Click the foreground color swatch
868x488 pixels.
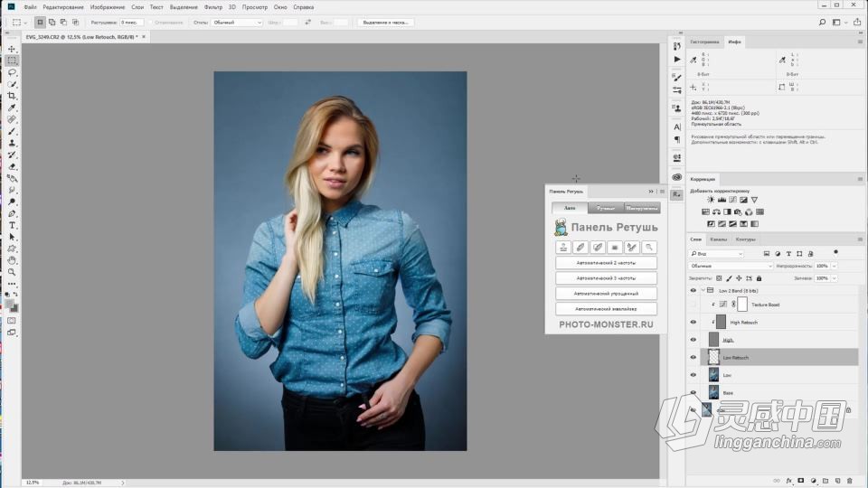point(10,305)
